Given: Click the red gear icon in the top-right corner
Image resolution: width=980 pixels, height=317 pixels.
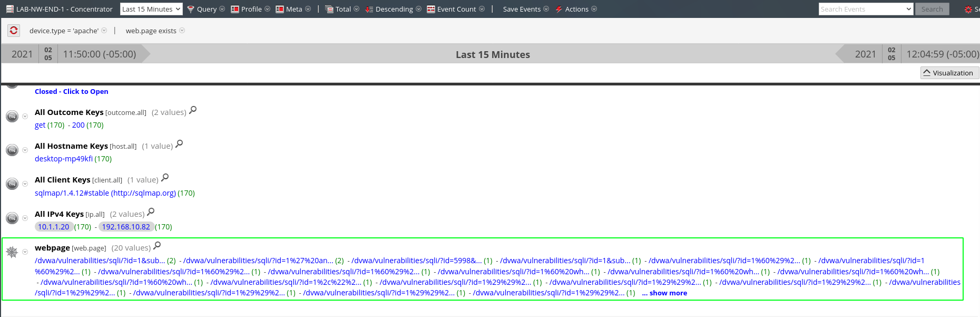Looking at the screenshot, I should pyautogui.click(x=968, y=9).
